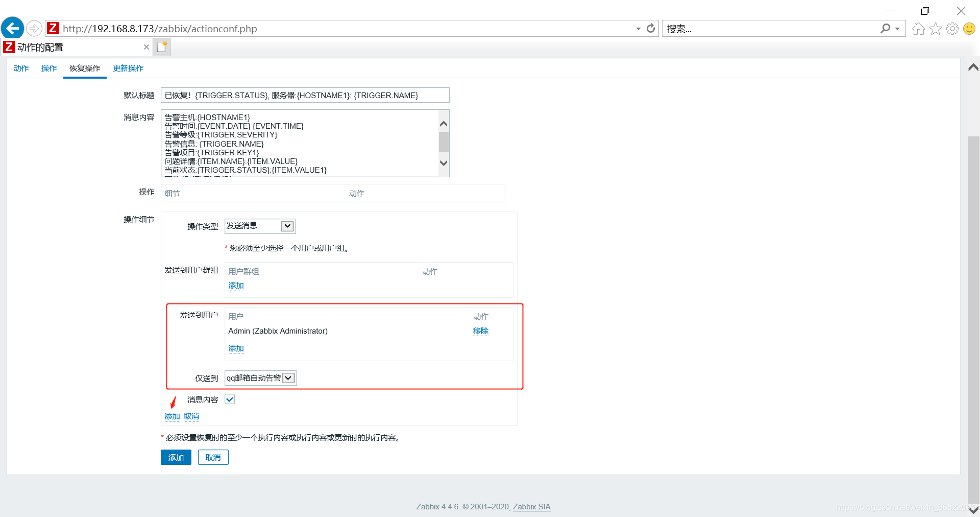Image resolution: width=980 pixels, height=517 pixels.
Task: Open the 操作类型 发送消息 dropdown
Action: click(x=260, y=226)
